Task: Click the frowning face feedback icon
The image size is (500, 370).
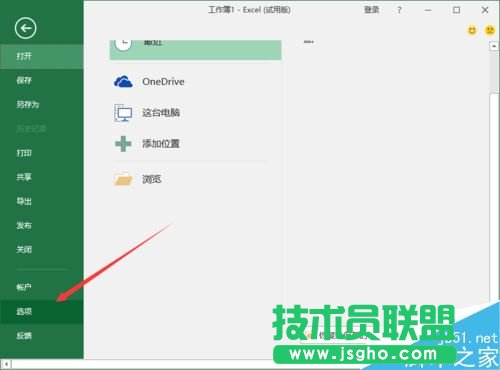Action: point(490,30)
